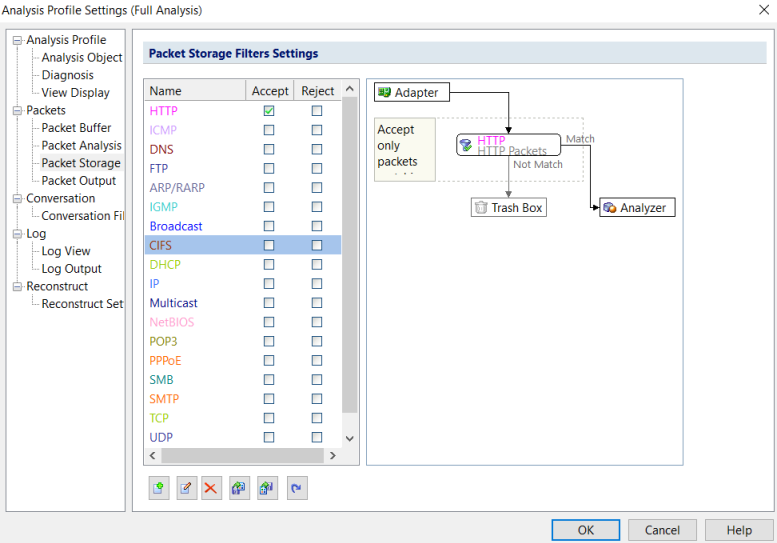The image size is (777, 543).
Task: Click horizontal scrollbar right arrow
Action: [333, 455]
